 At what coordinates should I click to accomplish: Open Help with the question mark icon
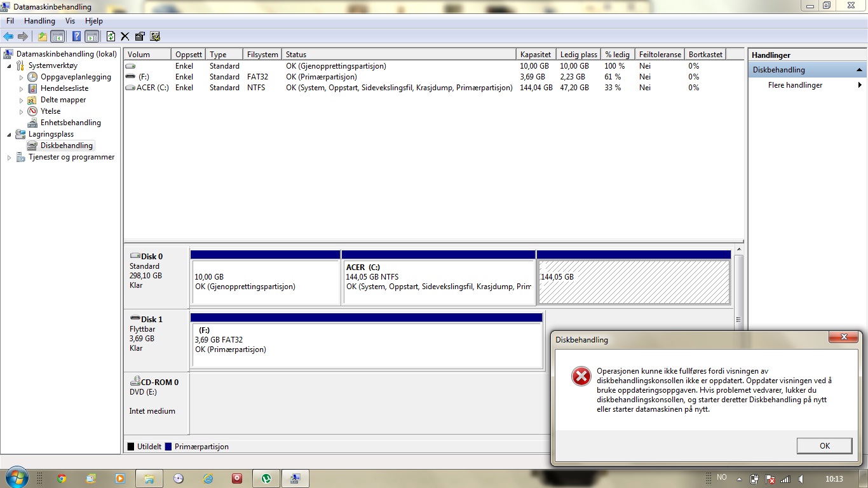click(x=76, y=36)
